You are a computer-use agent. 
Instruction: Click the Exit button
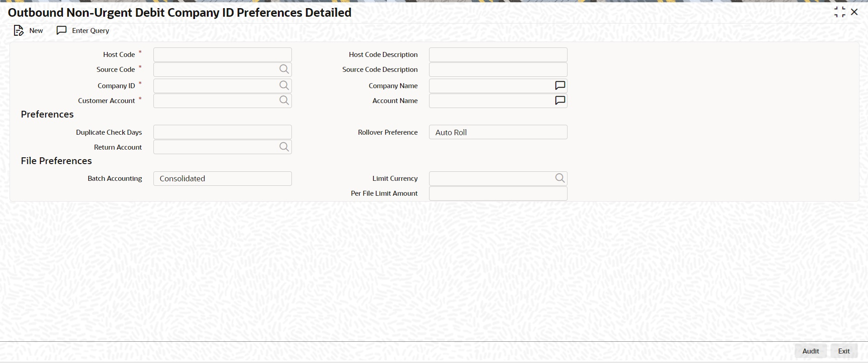click(844, 351)
